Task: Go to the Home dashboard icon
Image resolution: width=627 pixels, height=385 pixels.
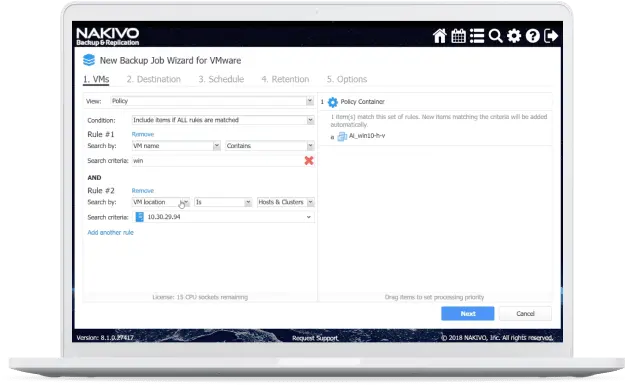Action: 439,36
